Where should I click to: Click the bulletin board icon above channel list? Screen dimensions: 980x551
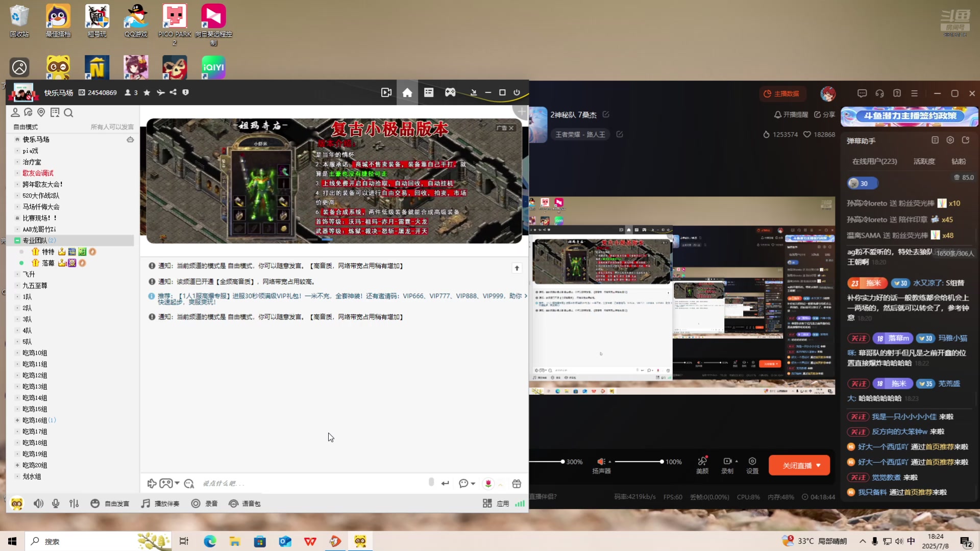pyautogui.click(x=55, y=112)
